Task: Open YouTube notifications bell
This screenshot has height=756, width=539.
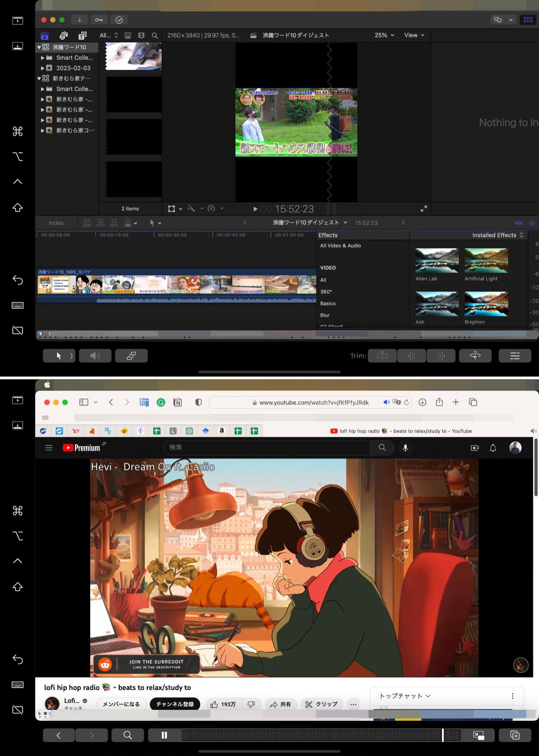Action: tap(493, 448)
